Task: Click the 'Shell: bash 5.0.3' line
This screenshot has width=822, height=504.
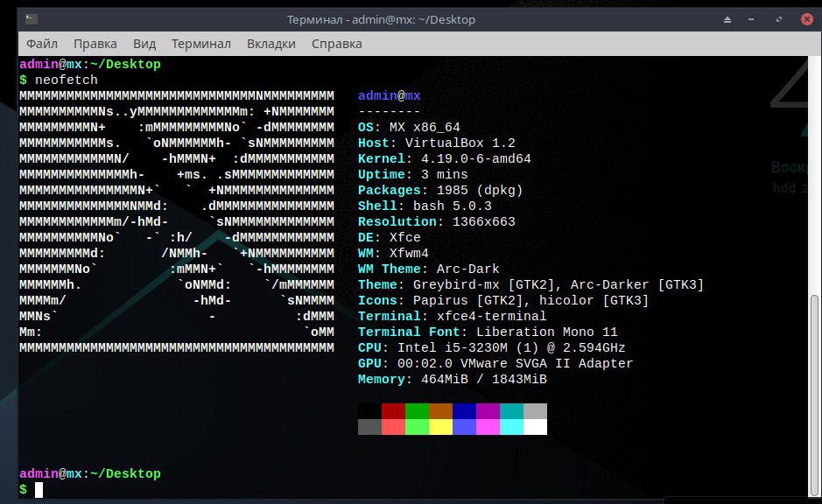Action: coord(425,206)
